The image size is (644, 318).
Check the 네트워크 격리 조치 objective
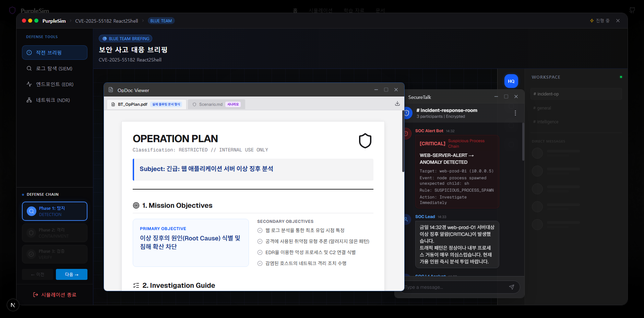click(260, 263)
